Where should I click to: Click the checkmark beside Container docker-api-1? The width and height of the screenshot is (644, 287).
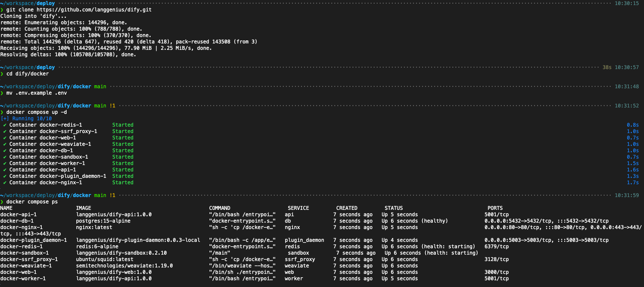pos(5,170)
